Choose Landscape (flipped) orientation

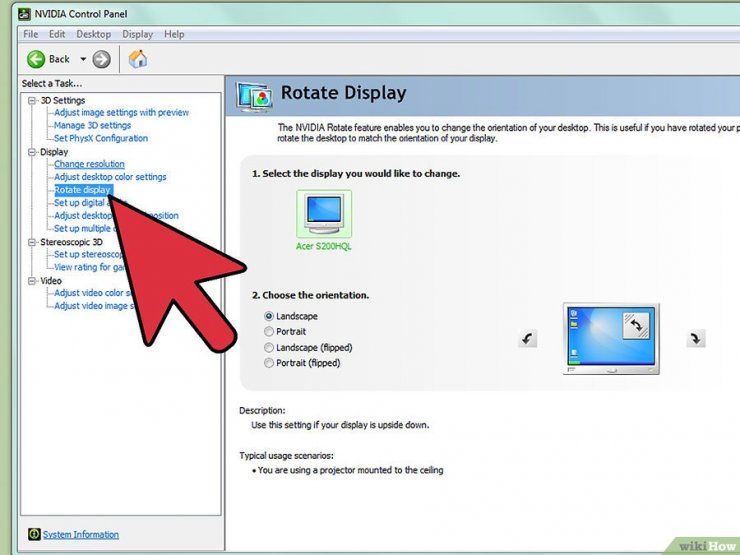269,347
